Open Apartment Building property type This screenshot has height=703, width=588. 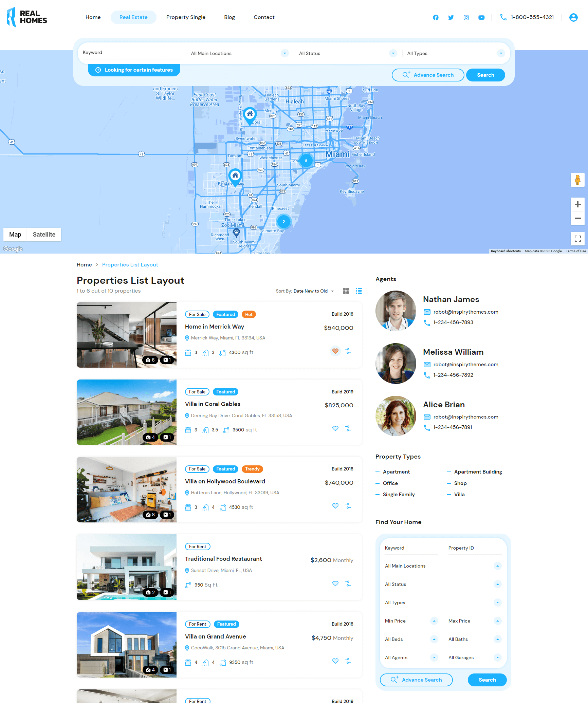[478, 472]
